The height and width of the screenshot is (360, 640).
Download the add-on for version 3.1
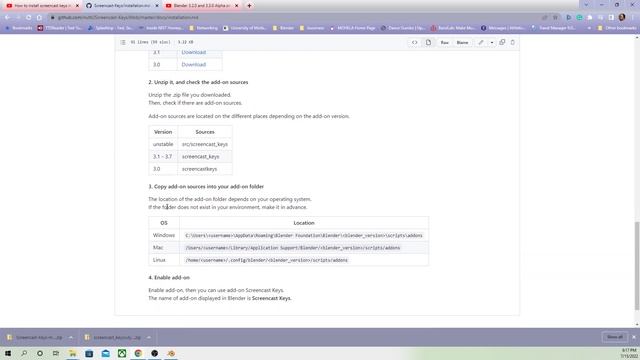click(x=193, y=52)
